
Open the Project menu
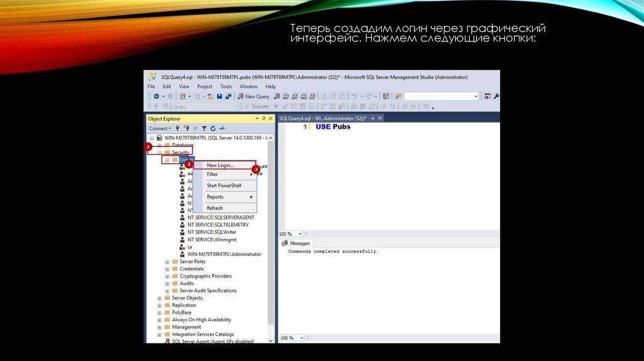[x=204, y=87]
